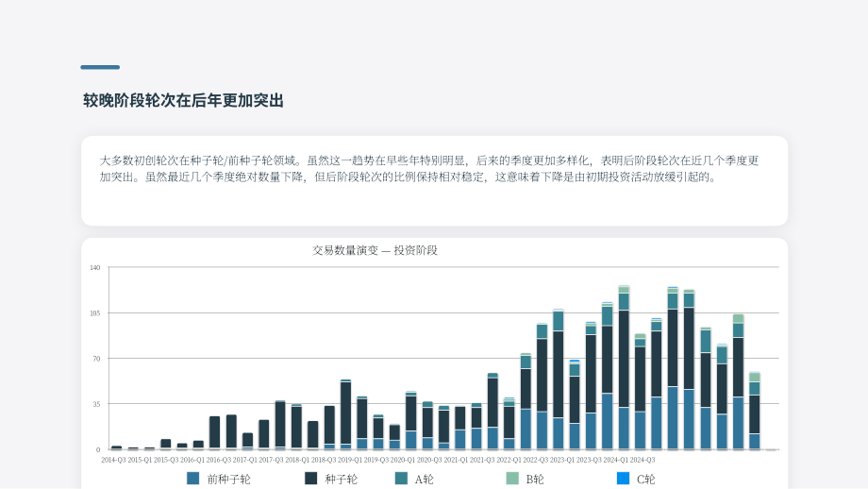Click the 2018-Q1 x-axis label

tap(297, 460)
